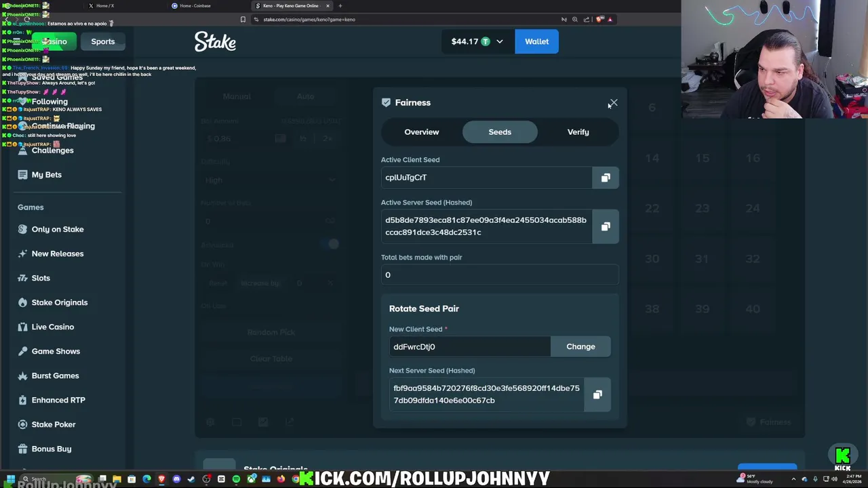Open the Verify tab
Image resolution: width=868 pixels, height=488 pixels.
coord(578,132)
